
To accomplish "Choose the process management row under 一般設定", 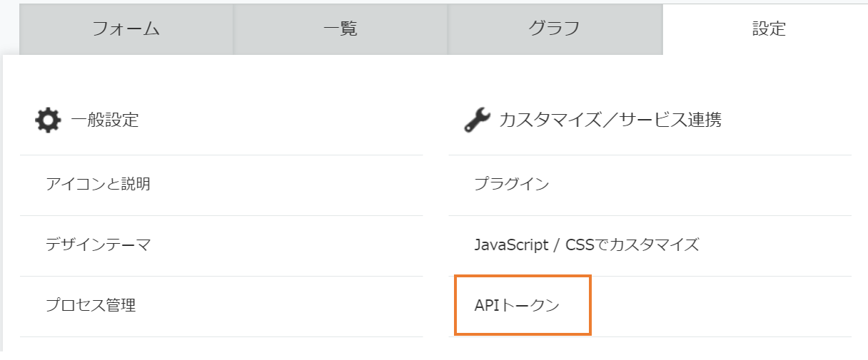I will click(x=221, y=306).
